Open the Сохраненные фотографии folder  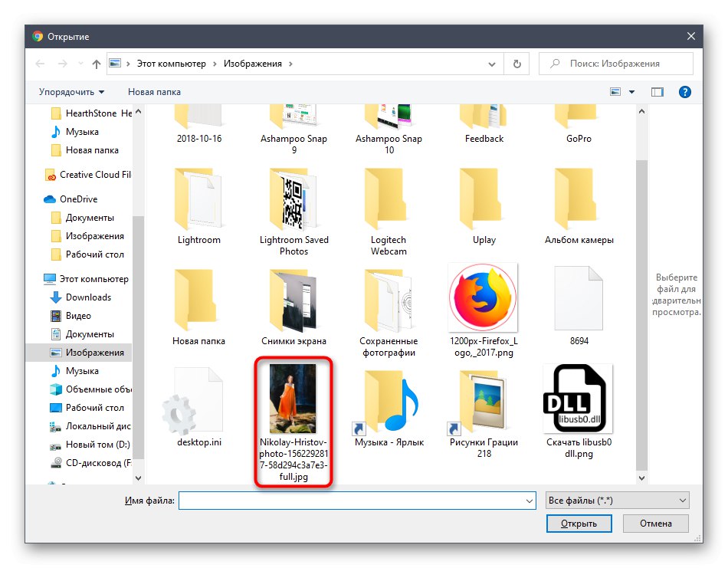click(389, 314)
